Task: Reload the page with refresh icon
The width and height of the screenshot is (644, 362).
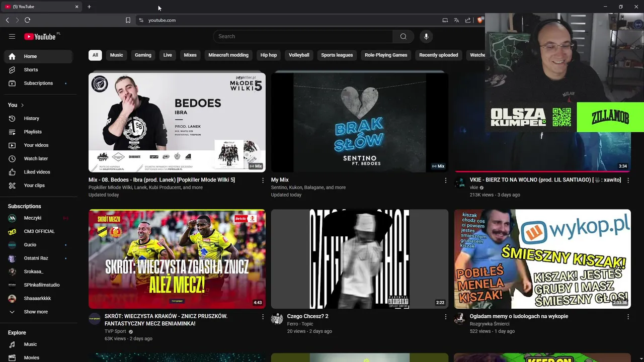Action: point(27,20)
